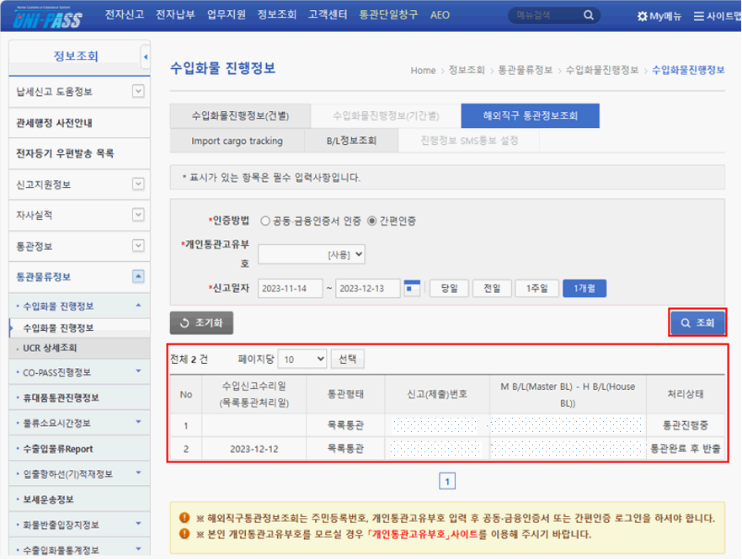742x560 pixels.
Task: Switch to Import cargo tracking tab
Action: [237, 141]
